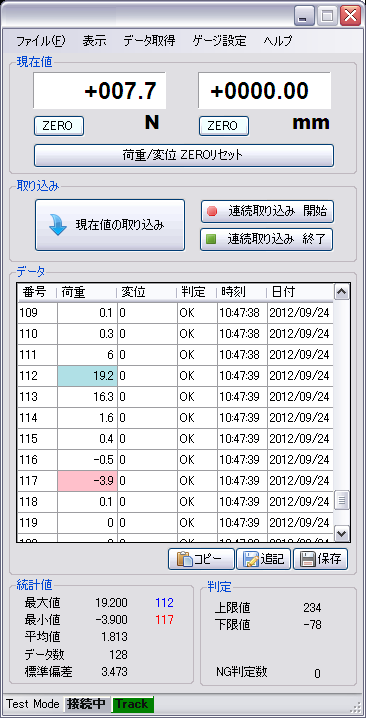This screenshot has height=718, width=366.
Task: Click the 標準偏差 value 3.473
Action: click(115, 672)
